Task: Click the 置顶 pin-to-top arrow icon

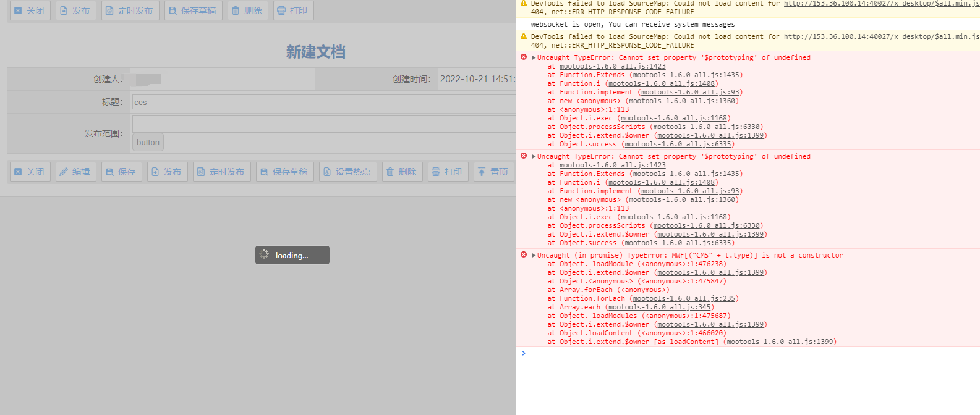Action: [482, 172]
